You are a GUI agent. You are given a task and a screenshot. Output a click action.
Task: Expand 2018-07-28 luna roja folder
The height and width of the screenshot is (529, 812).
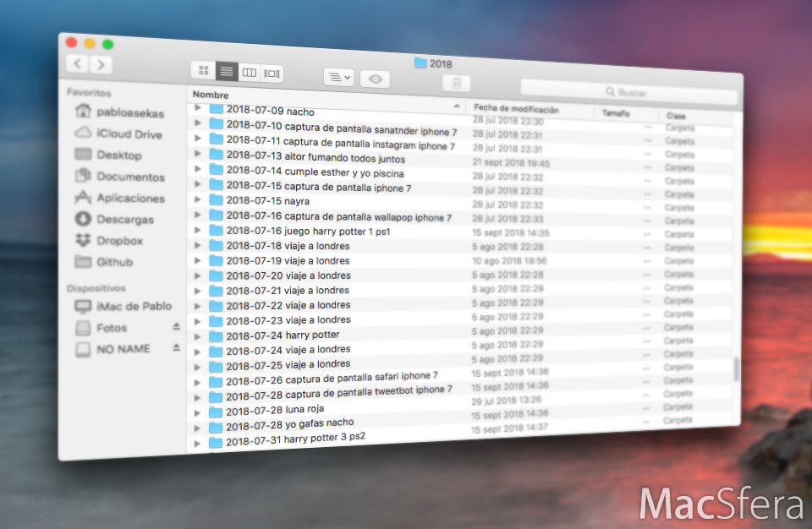click(197, 412)
